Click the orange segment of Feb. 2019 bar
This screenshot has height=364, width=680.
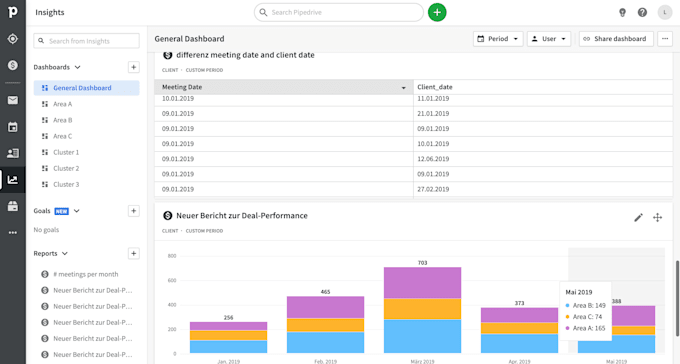click(x=325, y=325)
